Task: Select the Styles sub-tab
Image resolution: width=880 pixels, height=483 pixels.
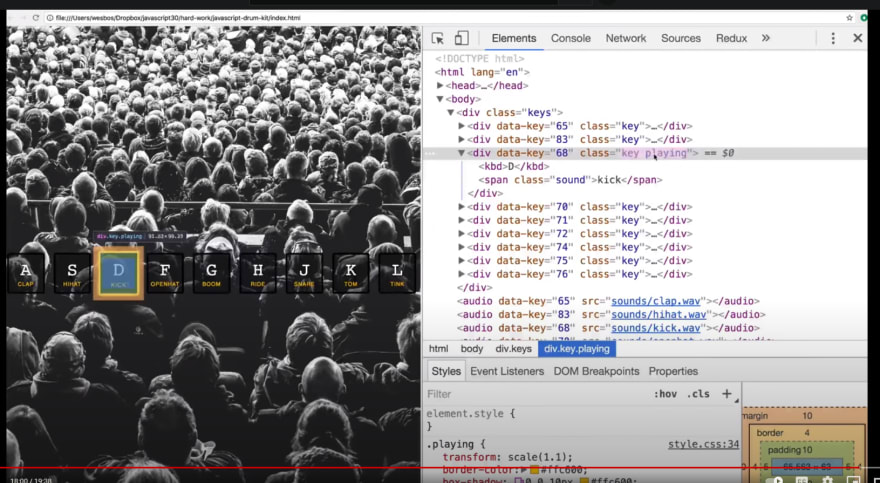Action: 446,371
